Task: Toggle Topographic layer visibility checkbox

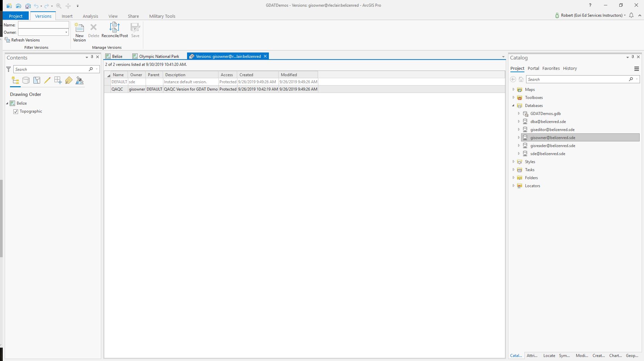Action: (16, 112)
